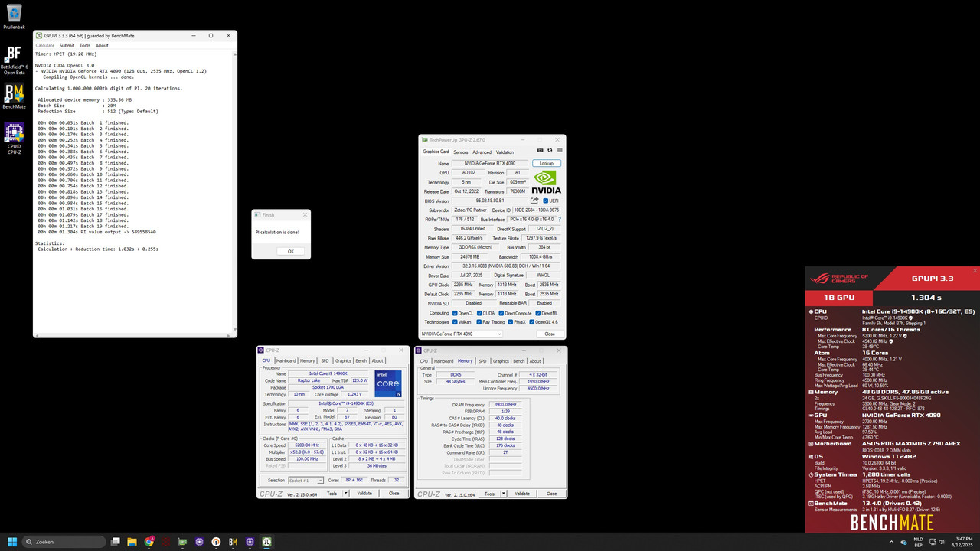Image resolution: width=980 pixels, height=551 pixels.
Task: Open the Windows Start menu
Action: (x=14, y=541)
